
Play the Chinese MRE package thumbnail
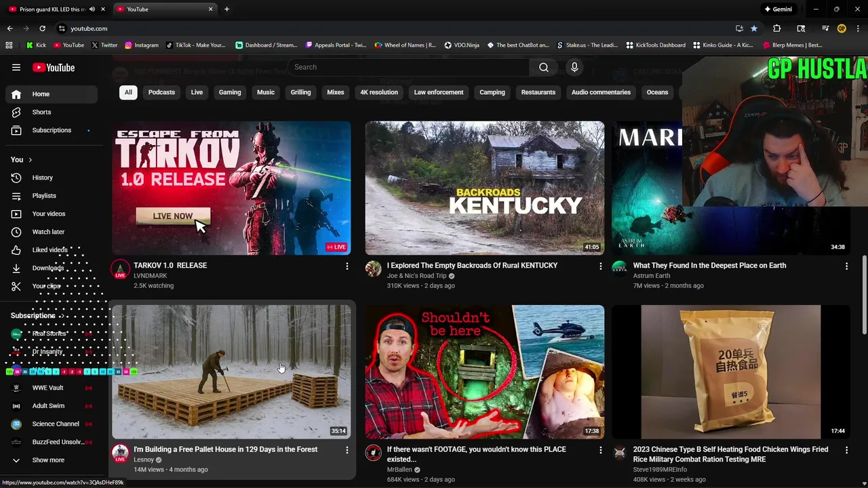(730, 371)
